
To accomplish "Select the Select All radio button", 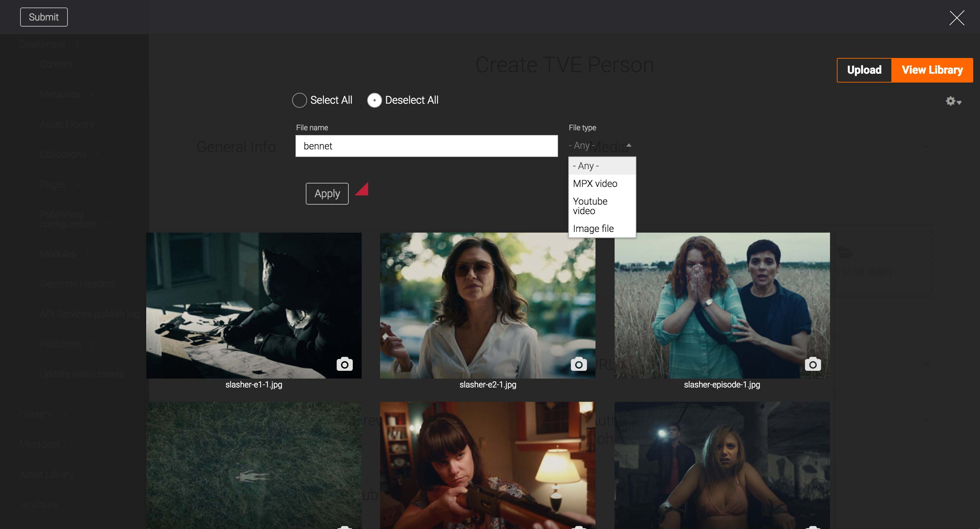I will click(x=299, y=100).
